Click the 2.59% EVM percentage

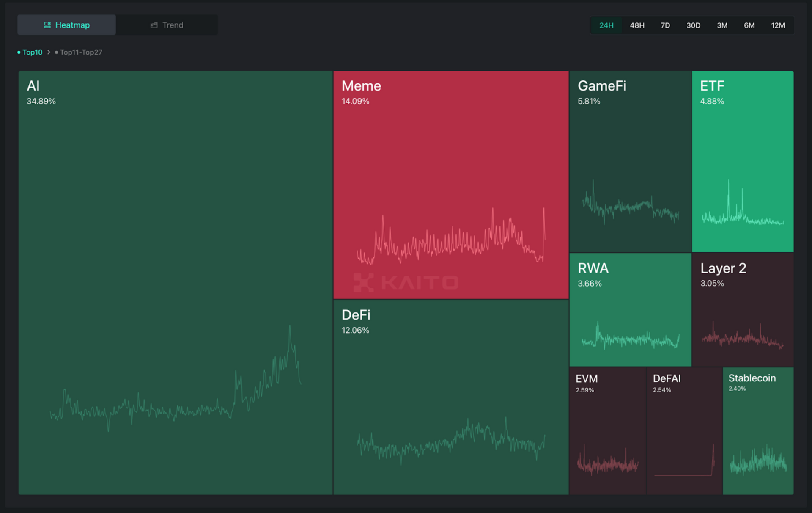pyautogui.click(x=584, y=390)
